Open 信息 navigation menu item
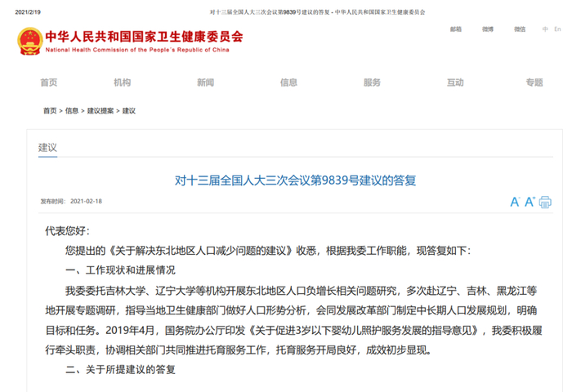This screenshot has height=392, width=572. pos(288,82)
